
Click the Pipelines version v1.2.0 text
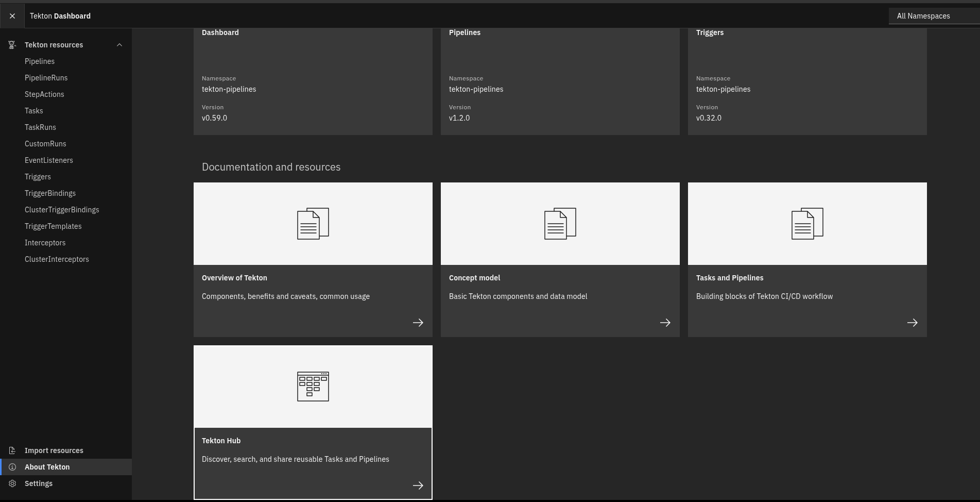coord(459,118)
